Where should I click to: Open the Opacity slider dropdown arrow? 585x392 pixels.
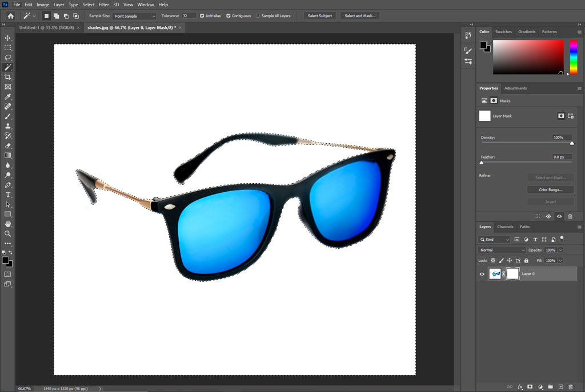[x=560, y=250]
